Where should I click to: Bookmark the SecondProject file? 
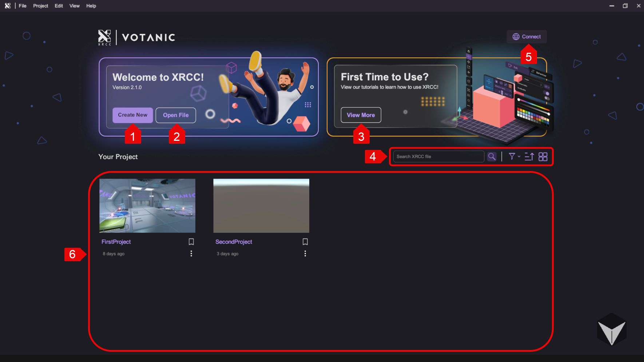[305, 242]
